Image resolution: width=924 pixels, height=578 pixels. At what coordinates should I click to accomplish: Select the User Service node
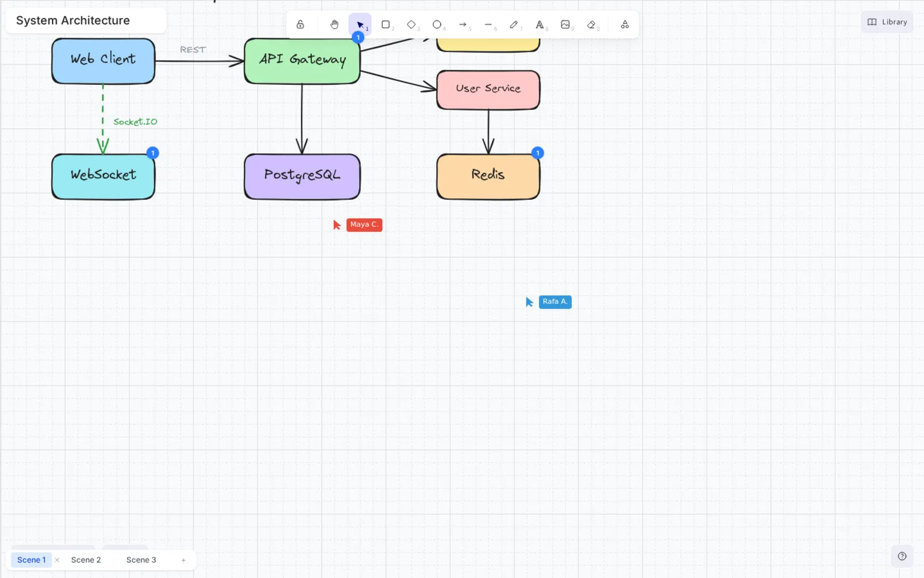pos(489,90)
